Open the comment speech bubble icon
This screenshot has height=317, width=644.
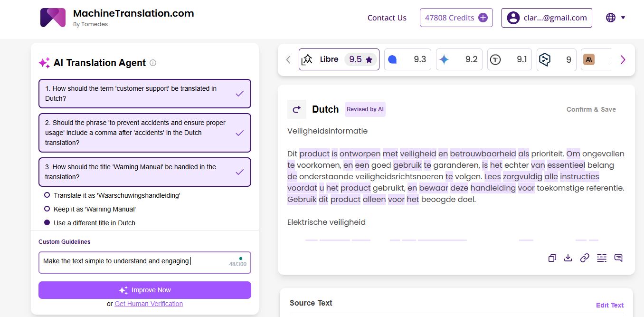coord(618,258)
